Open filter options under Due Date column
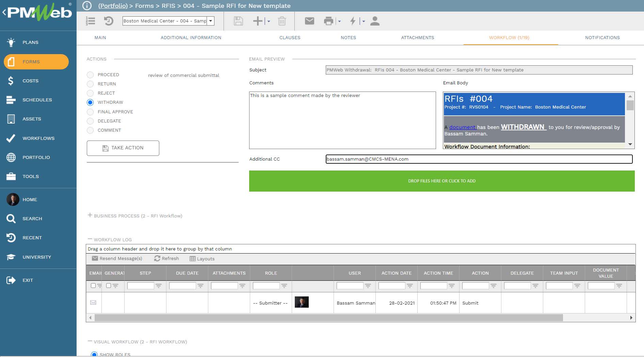 200,286
